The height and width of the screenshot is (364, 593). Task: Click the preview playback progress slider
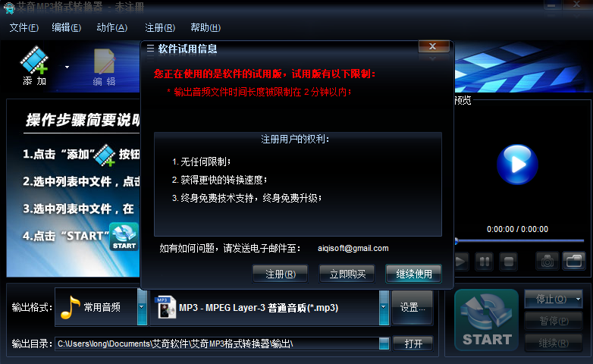point(519,240)
